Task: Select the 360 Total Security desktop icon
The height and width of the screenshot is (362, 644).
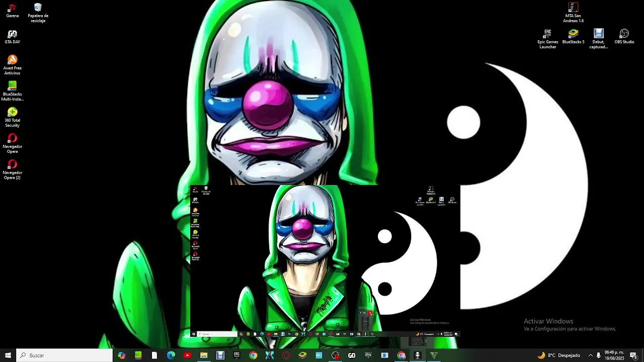Action: tap(12, 117)
